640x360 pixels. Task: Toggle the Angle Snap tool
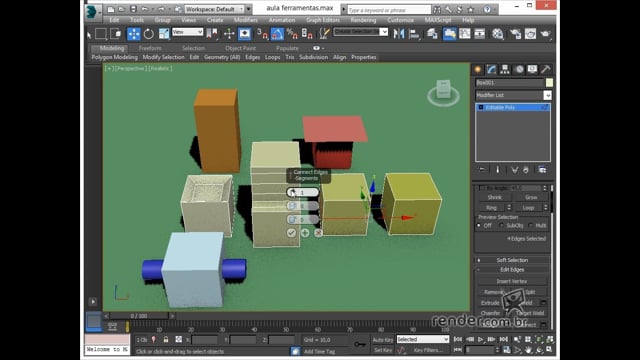coord(277,34)
